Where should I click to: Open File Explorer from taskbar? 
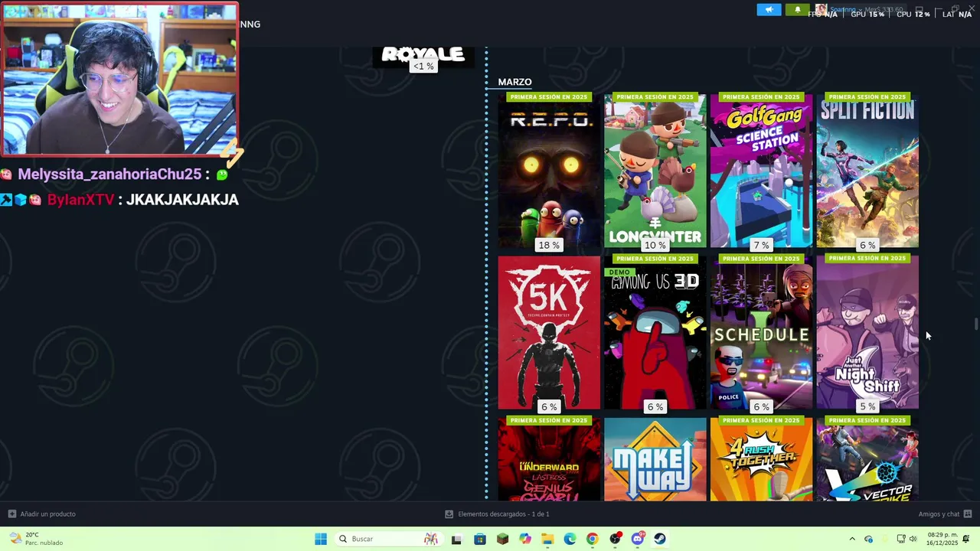pyautogui.click(x=547, y=539)
